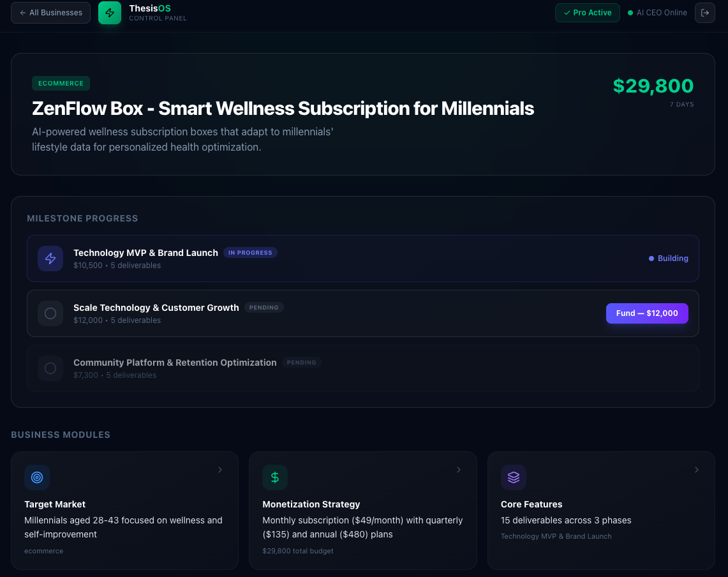Expand the Core Features module chevron
Viewport: 728px width, 577px height.
[x=696, y=470]
